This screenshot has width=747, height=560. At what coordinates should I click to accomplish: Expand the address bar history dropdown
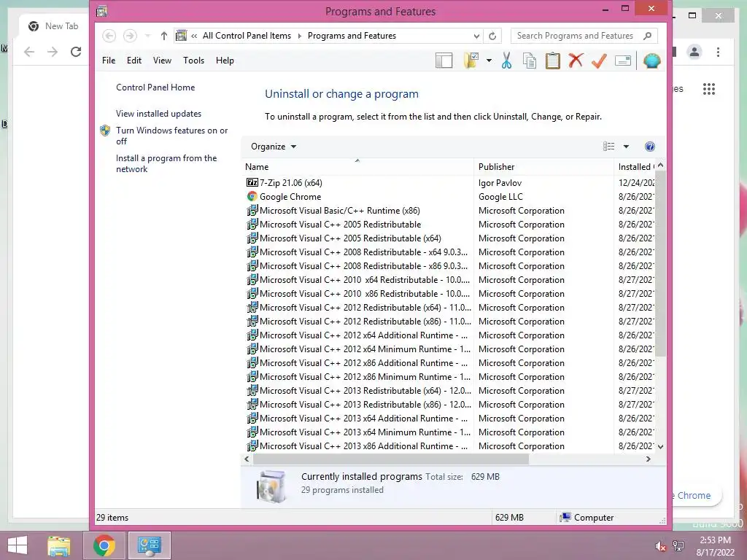[476, 36]
